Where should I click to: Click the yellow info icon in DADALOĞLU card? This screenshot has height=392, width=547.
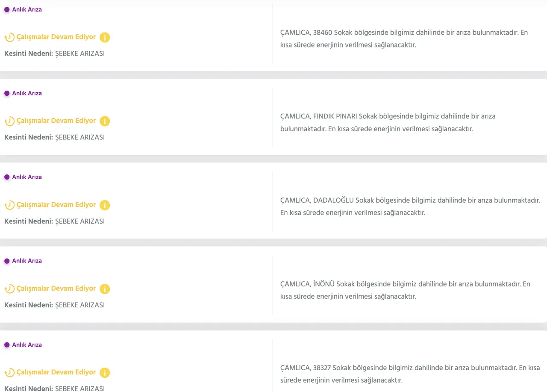pyautogui.click(x=105, y=205)
